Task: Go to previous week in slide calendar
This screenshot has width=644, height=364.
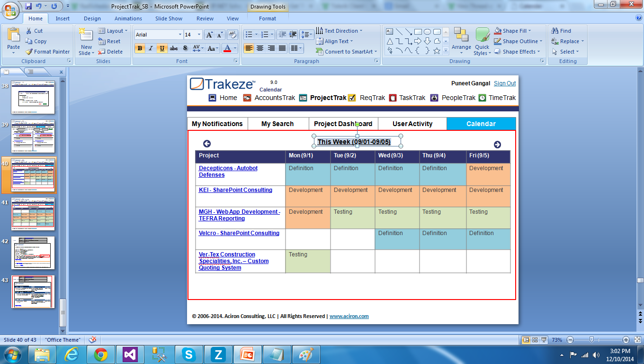Action: (x=207, y=144)
